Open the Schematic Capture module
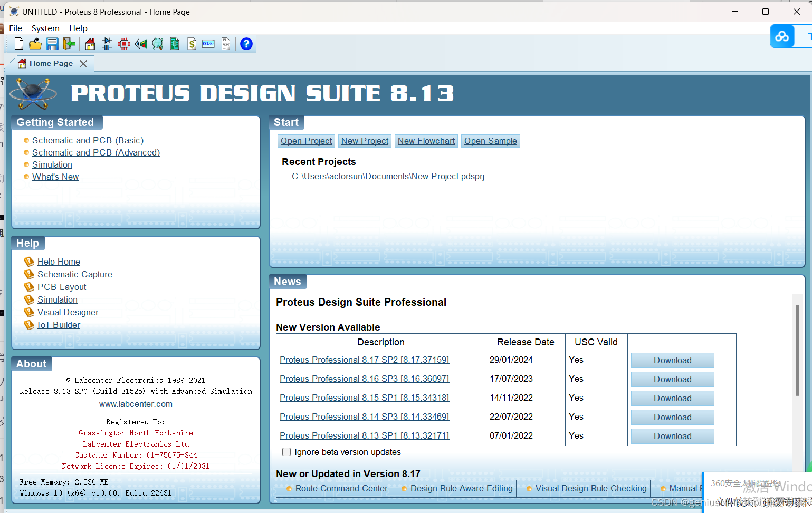Viewport: 812px width, 513px height. pos(107,44)
